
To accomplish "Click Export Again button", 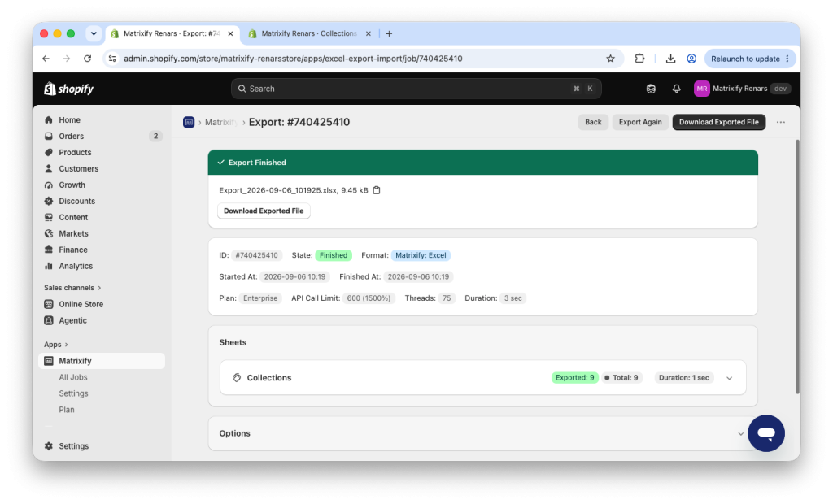I will pos(640,122).
